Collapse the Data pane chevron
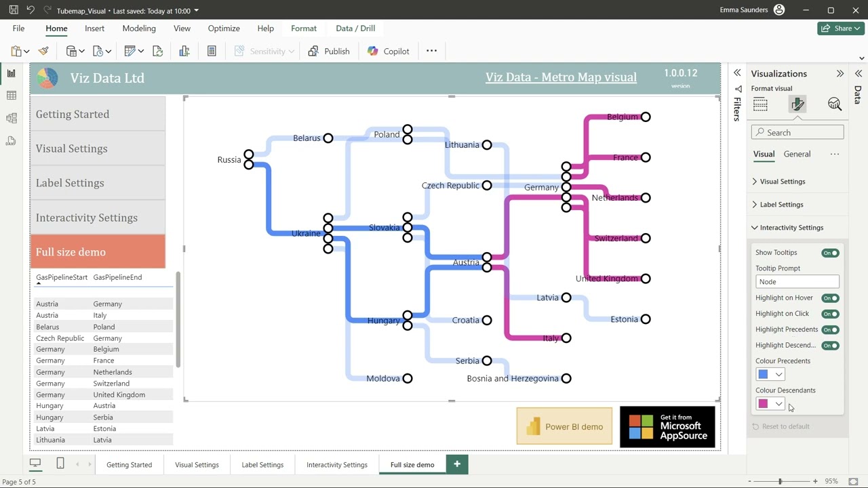This screenshot has width=868, height=488. 859,73
